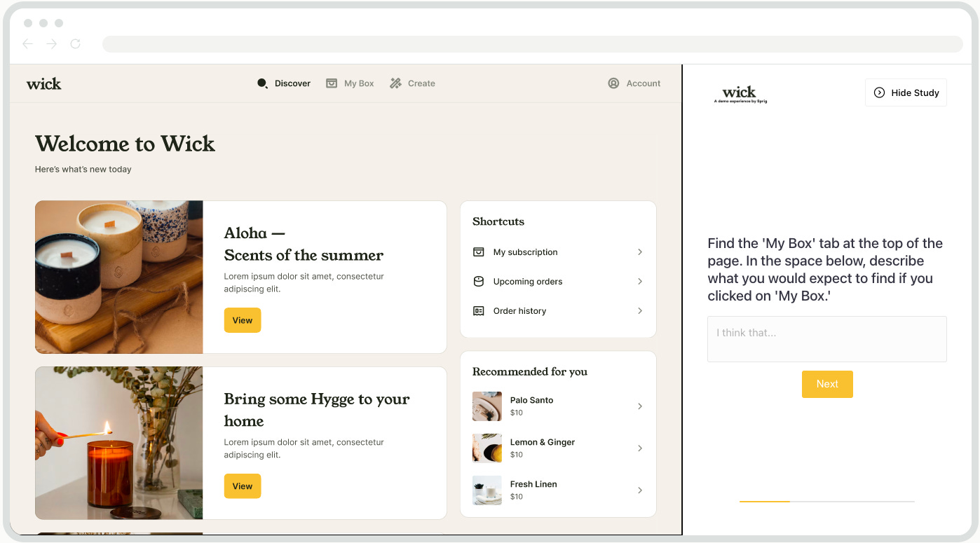The image size is (980, 543).
Task: Open the Fresh Linen product thumbnail
Action: [x=487, y=490]
